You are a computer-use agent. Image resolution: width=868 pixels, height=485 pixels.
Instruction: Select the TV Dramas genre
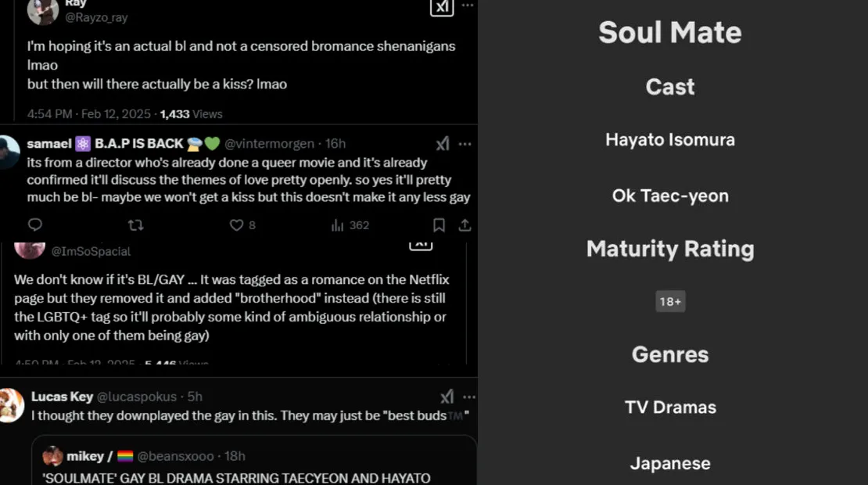(x=670, y=408)
